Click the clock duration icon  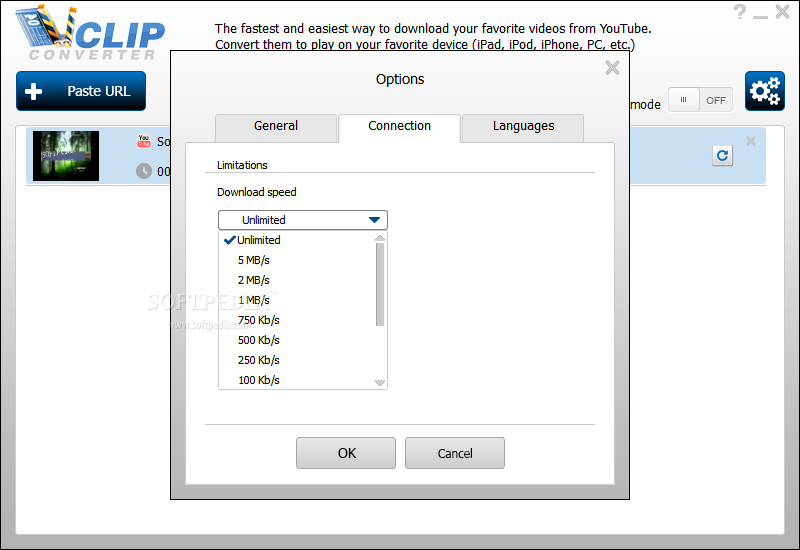click(144, 171)
